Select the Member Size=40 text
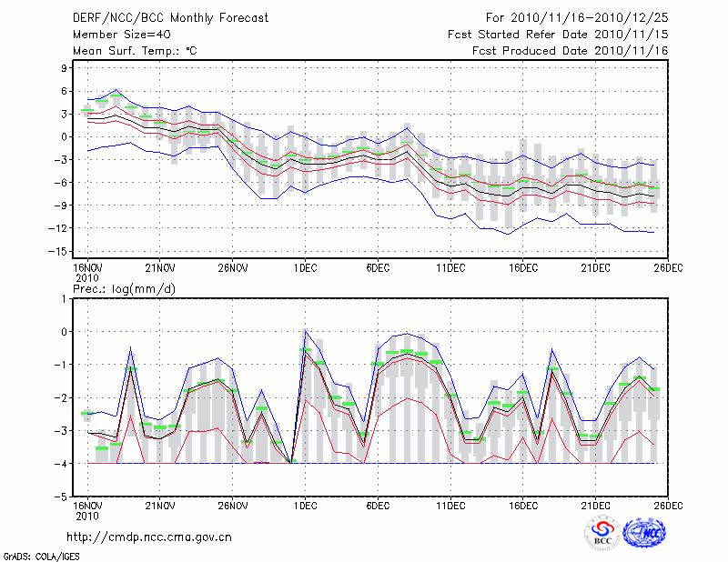 pos(115,35)
